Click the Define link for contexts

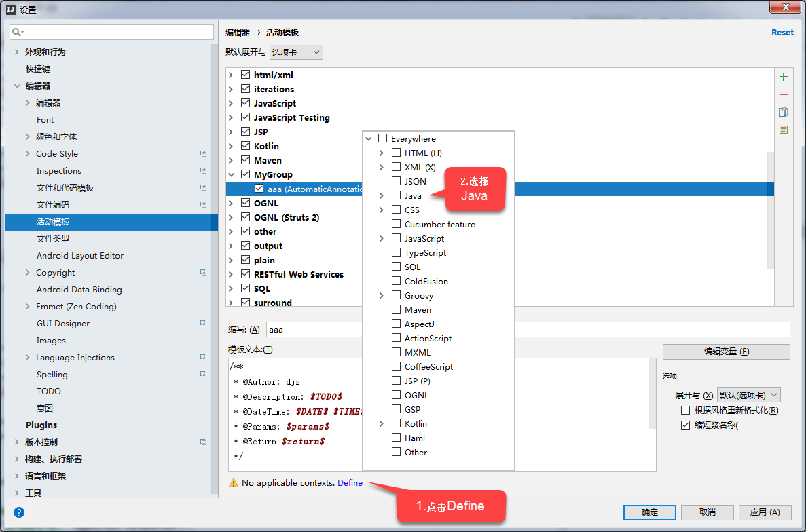(x=350, y=482)
